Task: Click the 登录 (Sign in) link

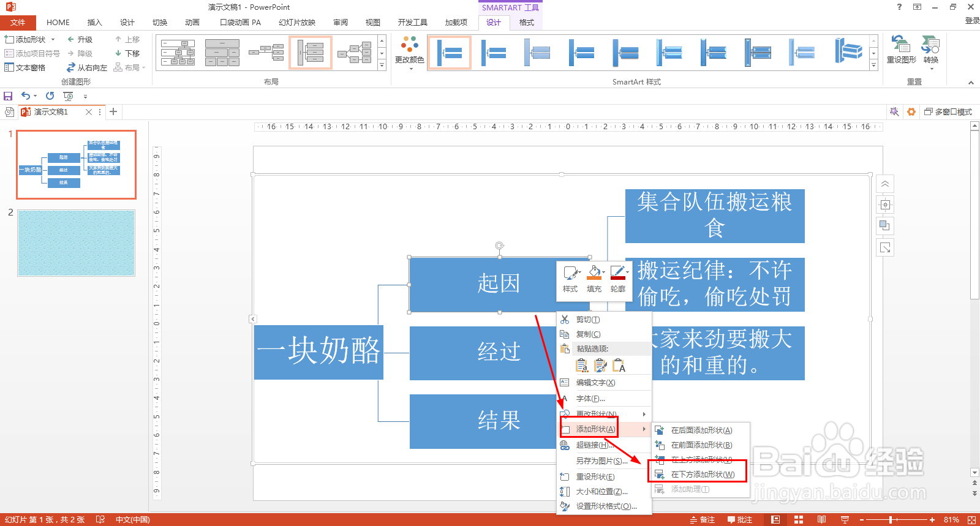Action: (x=972, y=21)
